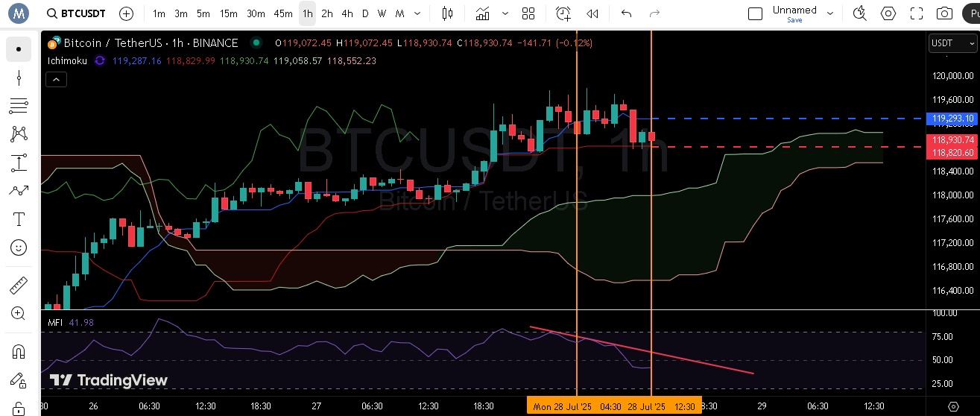Create an alert with the alarm-clock icon
The image size is (980, 416).
point(563,13)
